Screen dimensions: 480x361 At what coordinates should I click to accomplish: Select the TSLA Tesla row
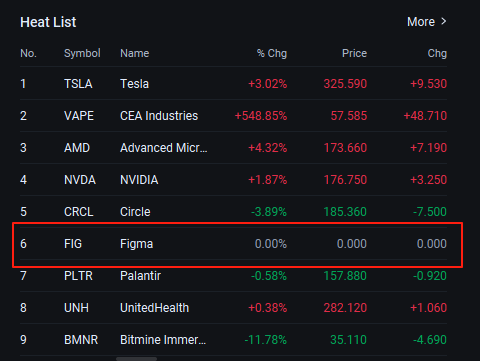point(233,84)
